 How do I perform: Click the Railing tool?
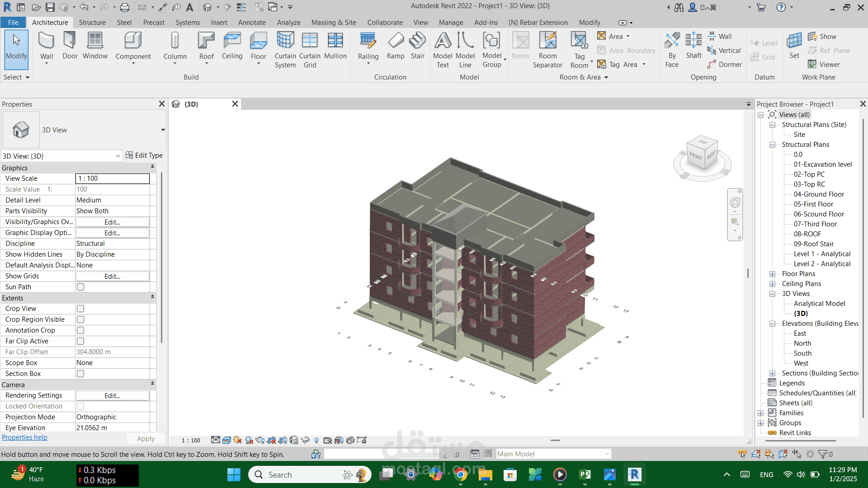point(368,46)
